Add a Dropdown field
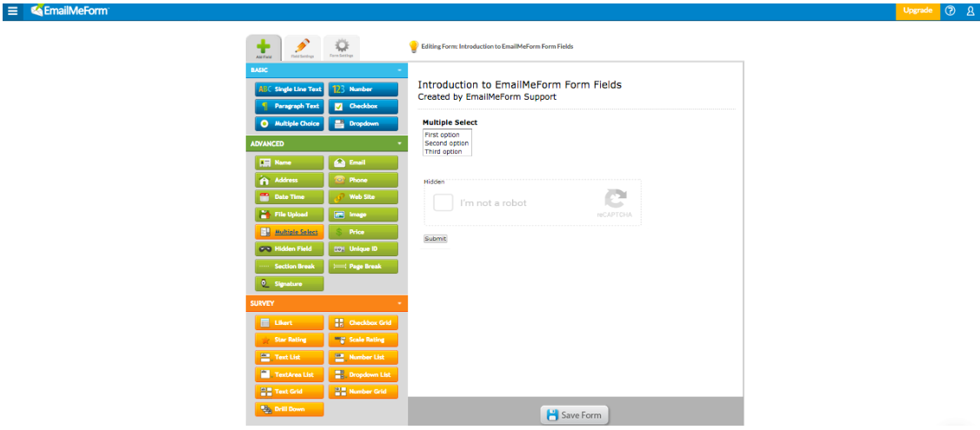 (363, 123)
